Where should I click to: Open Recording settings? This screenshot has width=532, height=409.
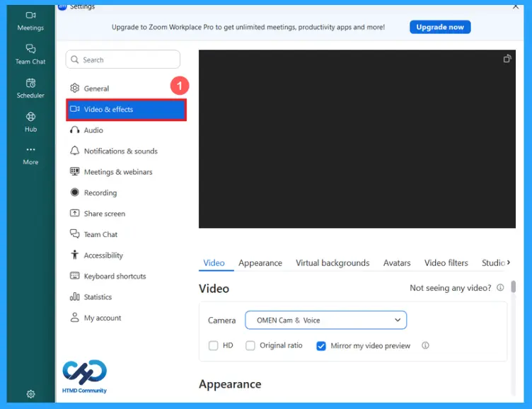tap(126, 192)
